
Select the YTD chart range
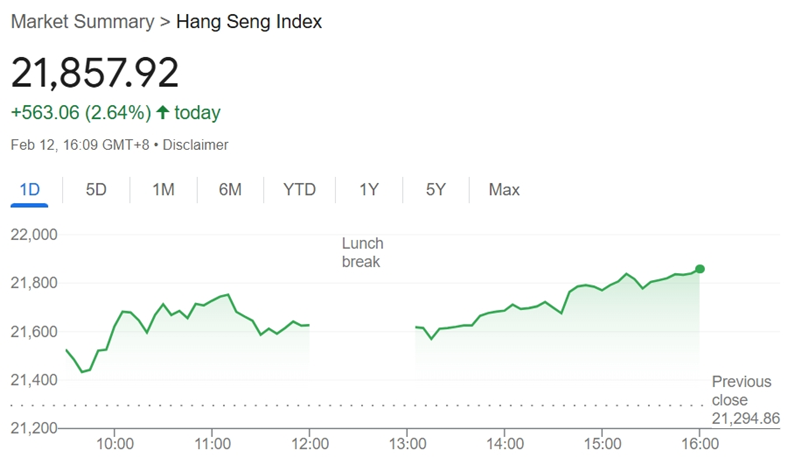coord(299,190)
